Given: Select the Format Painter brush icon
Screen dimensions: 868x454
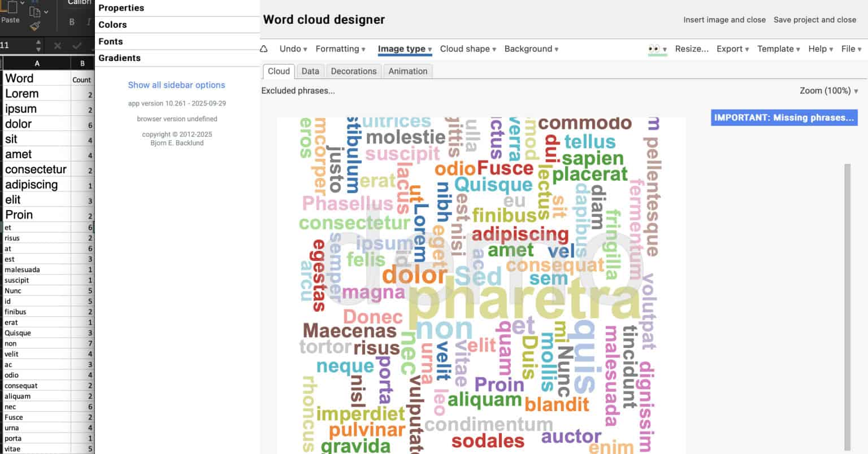Looking at the screenshot, I should coord(34,27).
